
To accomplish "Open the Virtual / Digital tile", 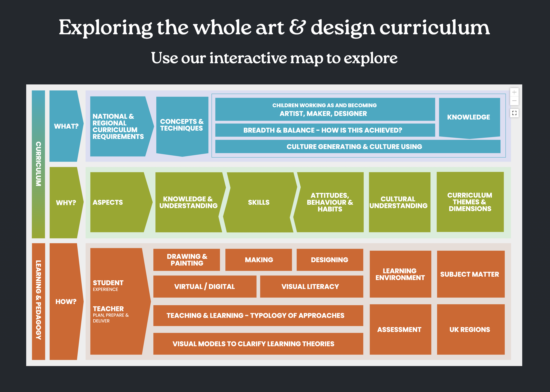I will (204, 287).
